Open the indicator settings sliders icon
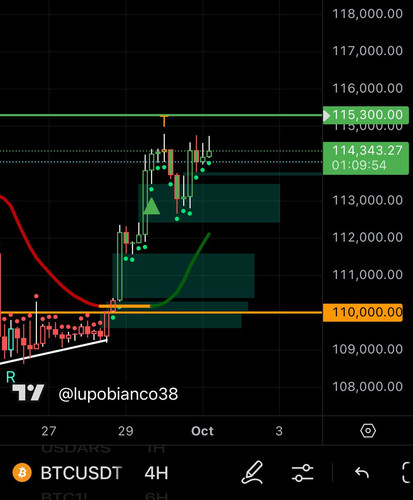 click(302, 473)
